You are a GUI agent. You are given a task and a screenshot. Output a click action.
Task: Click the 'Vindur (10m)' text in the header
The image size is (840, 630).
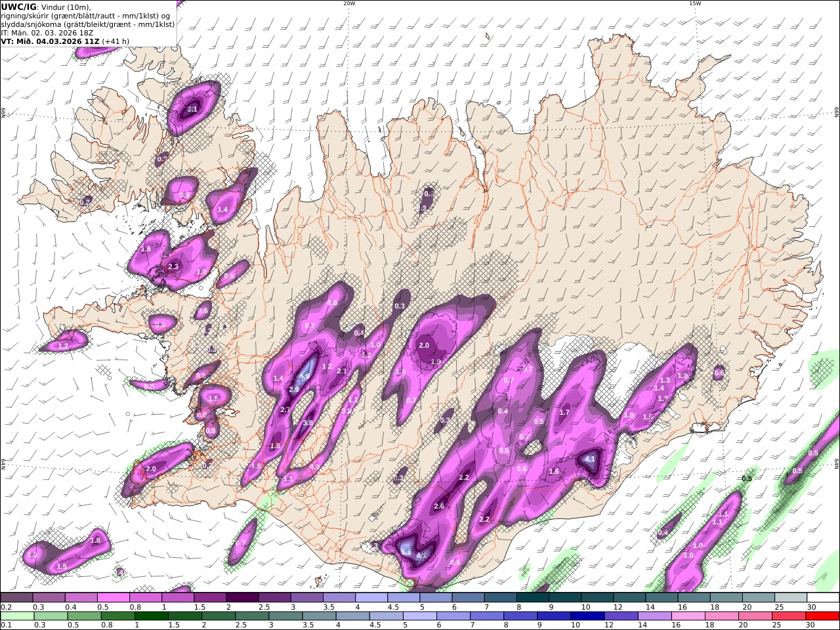tap(66, 7)
